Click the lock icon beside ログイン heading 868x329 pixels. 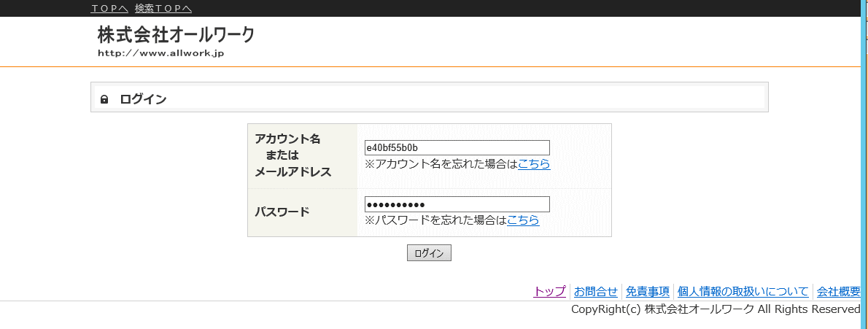[x=104, y=100]
